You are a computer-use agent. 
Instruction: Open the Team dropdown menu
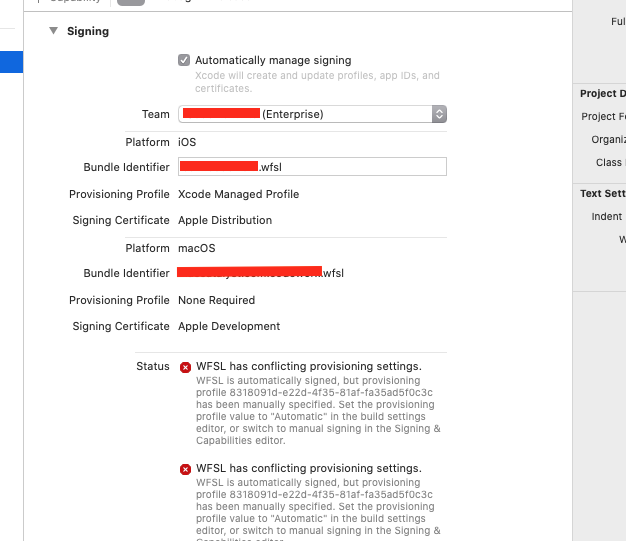439,114
